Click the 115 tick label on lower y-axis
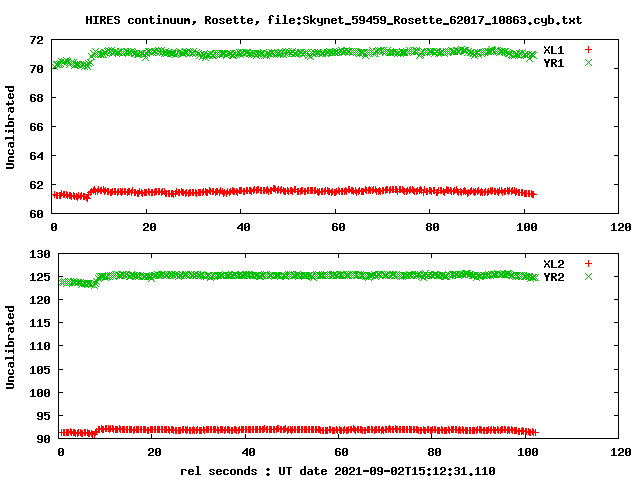This screenshot has width=640, height=480. click(x=40, y=323)
